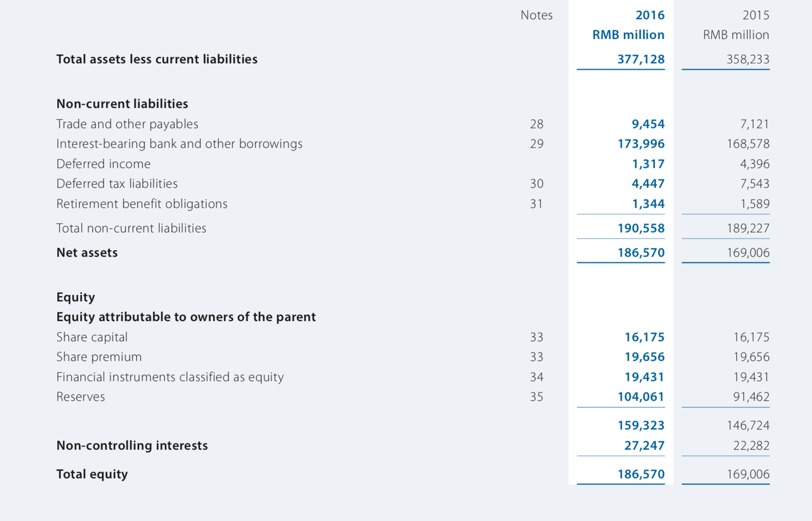This screenshot has height=521, width=812.
Task: Select the Total equity row label
Action: [92, 474]
